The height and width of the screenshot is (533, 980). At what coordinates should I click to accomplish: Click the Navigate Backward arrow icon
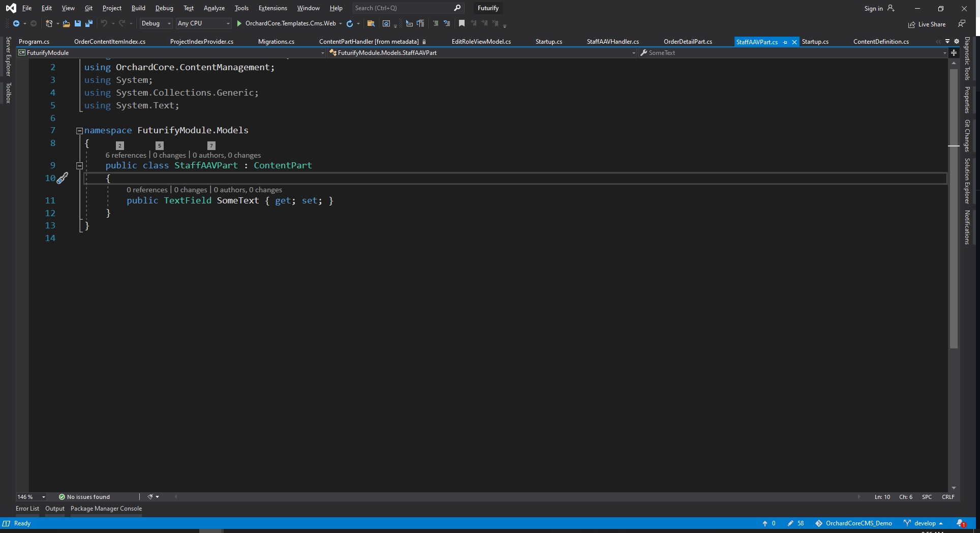click(x=15, y=23)
